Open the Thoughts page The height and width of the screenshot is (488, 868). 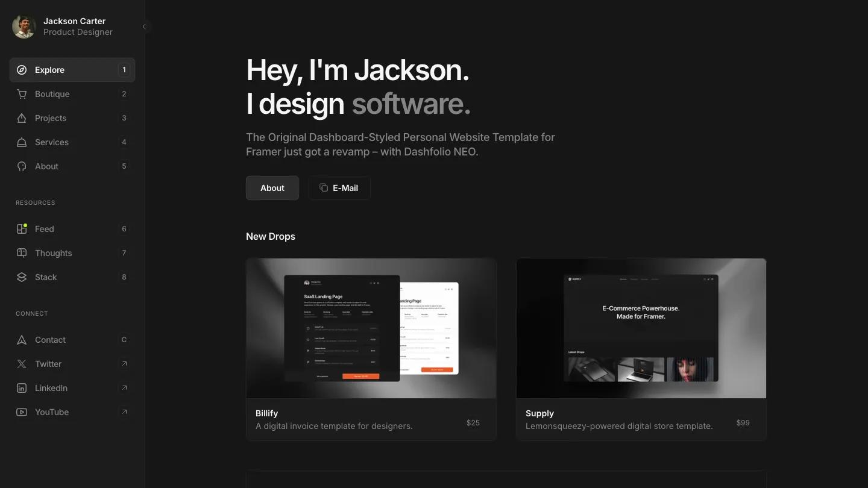(x=72, y=253)
